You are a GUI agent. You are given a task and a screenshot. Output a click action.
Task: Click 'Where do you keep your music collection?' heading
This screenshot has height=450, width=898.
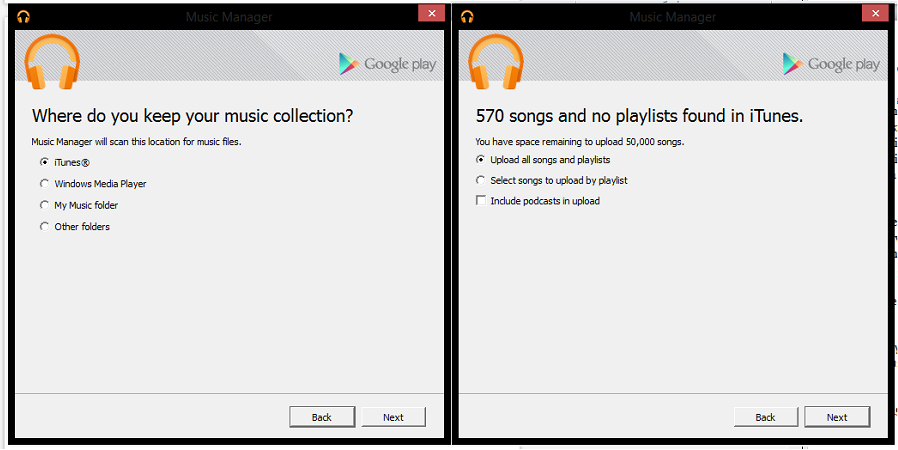[x=192, y=116]
